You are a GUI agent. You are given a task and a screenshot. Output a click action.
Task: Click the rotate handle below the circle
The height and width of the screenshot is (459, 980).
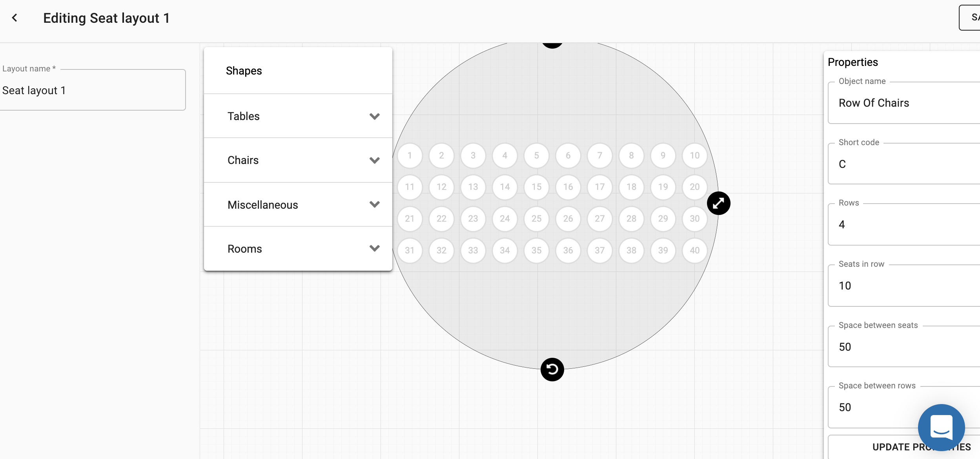(552, 369)
